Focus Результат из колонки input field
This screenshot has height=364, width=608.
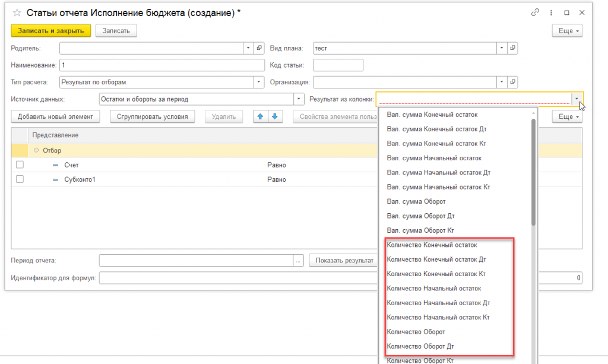474,99
